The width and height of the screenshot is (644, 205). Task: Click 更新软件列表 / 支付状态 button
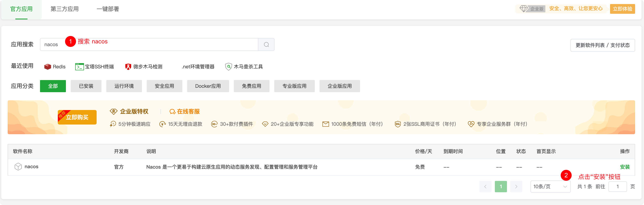pos(602,45)
